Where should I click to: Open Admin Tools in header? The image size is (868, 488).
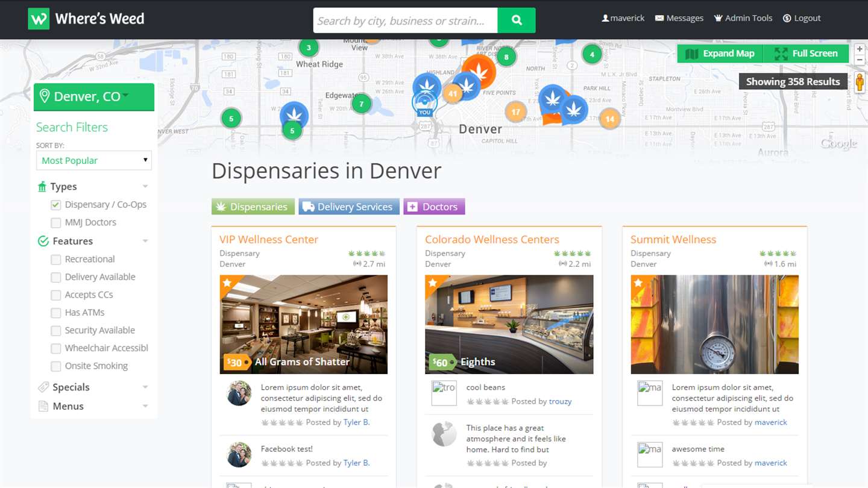(743, 18)
